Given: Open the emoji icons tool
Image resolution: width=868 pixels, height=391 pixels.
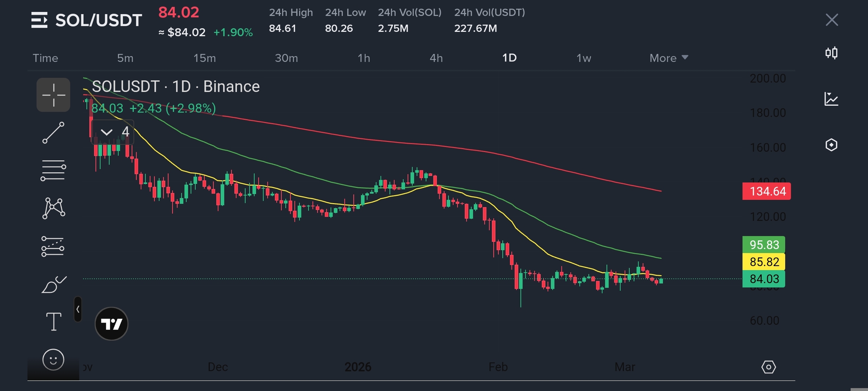Looking at the screenshot, I should coord(53,360).
